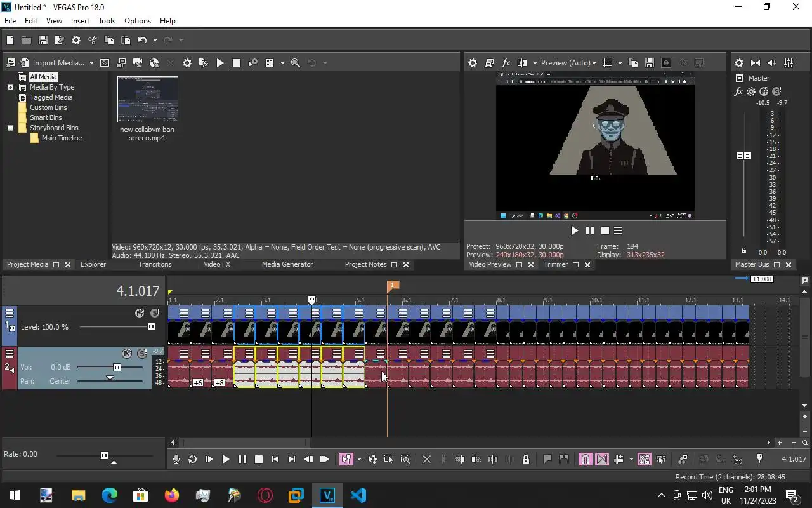Copy snapshot to clipboard in preview

click(633, 63)
